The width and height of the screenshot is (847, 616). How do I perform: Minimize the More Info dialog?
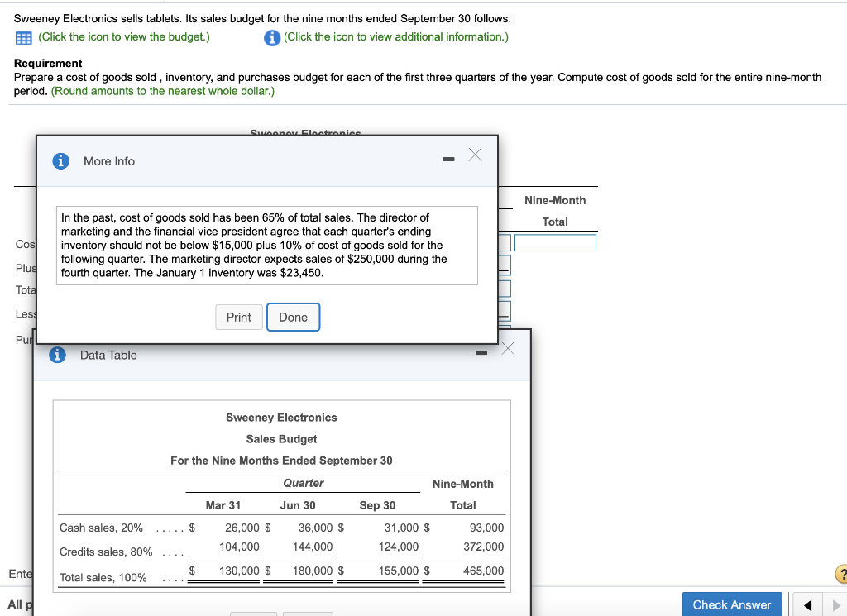coord(448,158)
